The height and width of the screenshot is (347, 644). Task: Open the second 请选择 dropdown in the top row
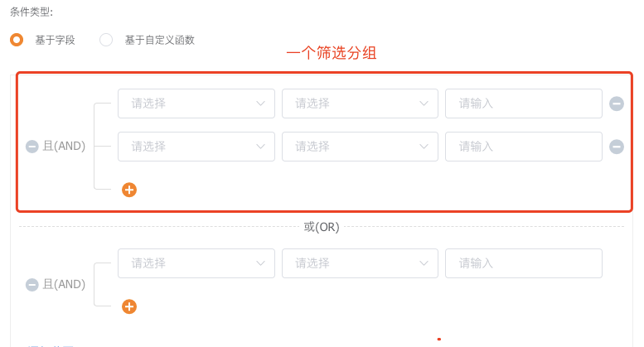coord(360,104)
